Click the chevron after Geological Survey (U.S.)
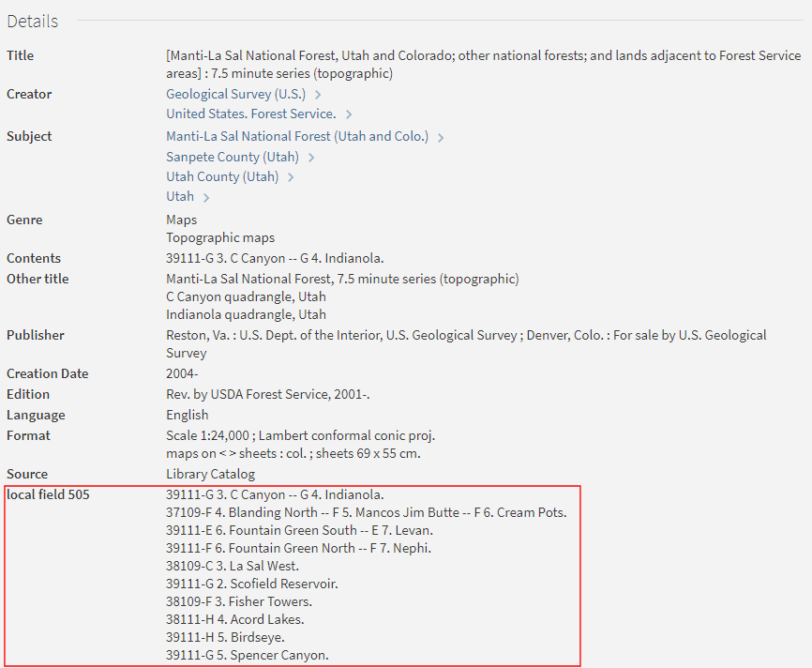Screen dimensions: 812x668 [319, 95]
